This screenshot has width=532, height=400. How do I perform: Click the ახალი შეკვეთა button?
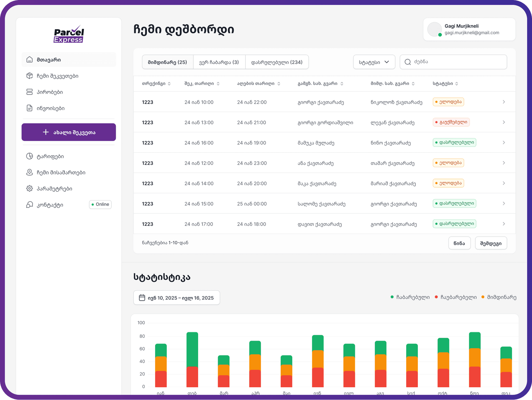tap(69, 132)
